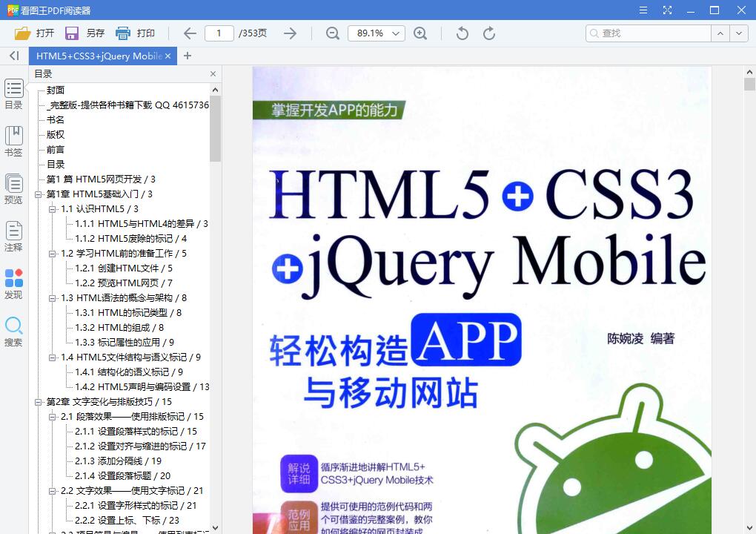The height and width of the screenshot is (534, 756).
Task: Open the main menu hamburger icon
Action: tap(643, 10)
